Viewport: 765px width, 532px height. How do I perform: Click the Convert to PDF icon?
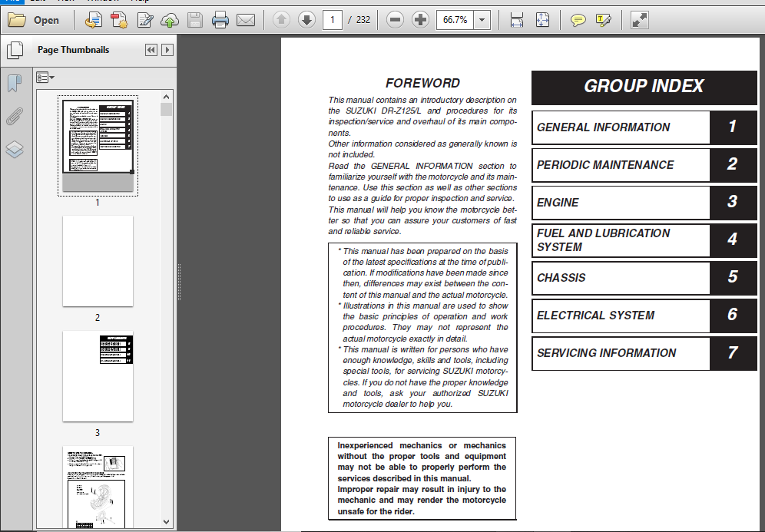pyautogui.click(x=118, y=20)
